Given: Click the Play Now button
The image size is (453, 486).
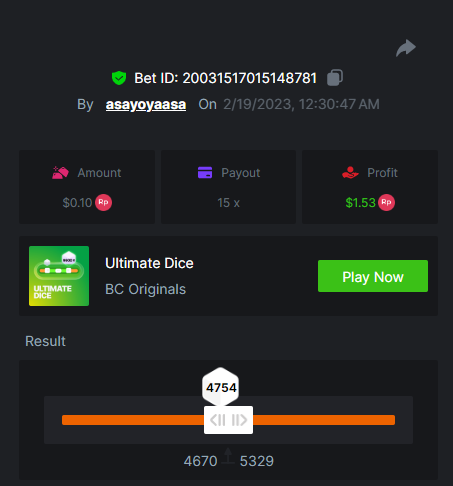Looking at the screenshot, I should [x=373, y=276].
